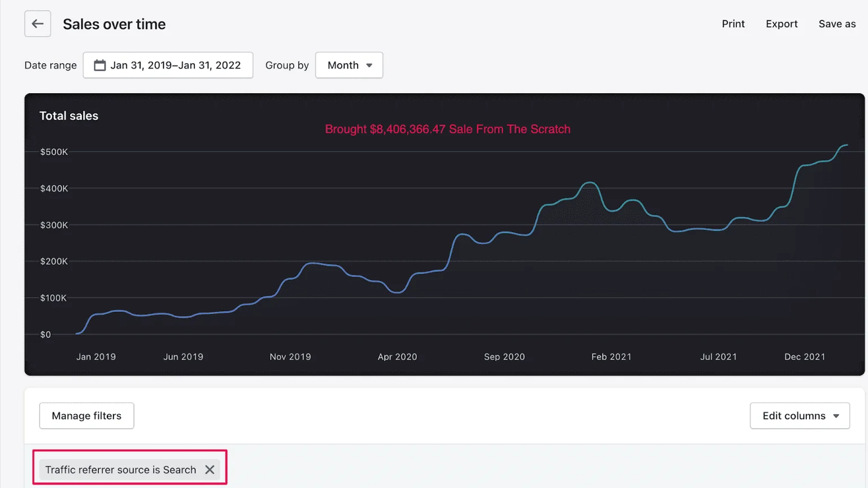Choose Save as in top bar

837,24
